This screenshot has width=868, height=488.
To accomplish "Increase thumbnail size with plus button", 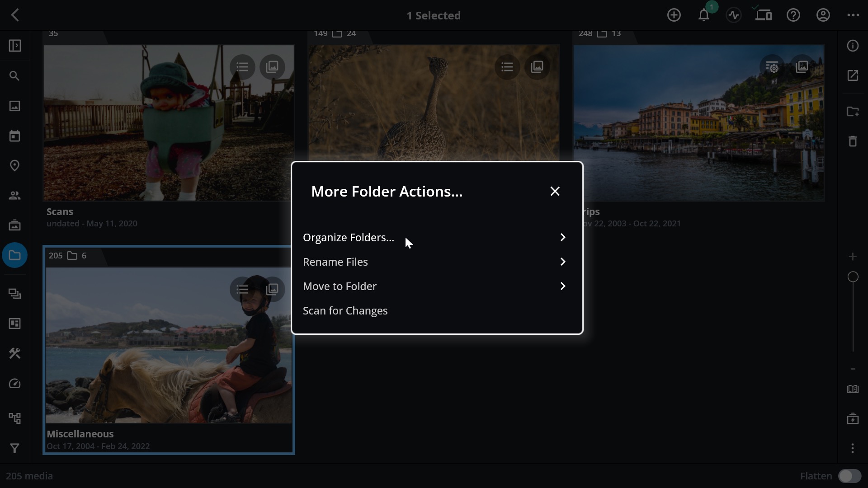I will [x=853, y=257].
